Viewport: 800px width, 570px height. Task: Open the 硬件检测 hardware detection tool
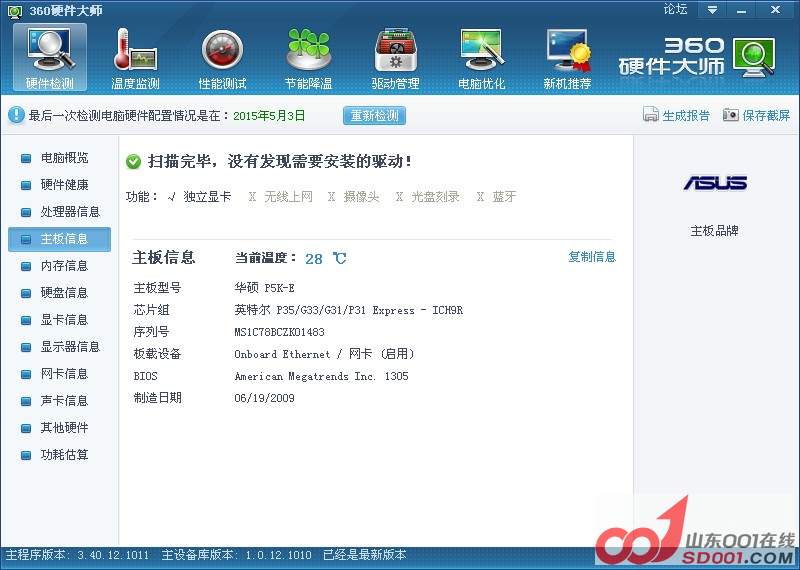tap(50, 58)
